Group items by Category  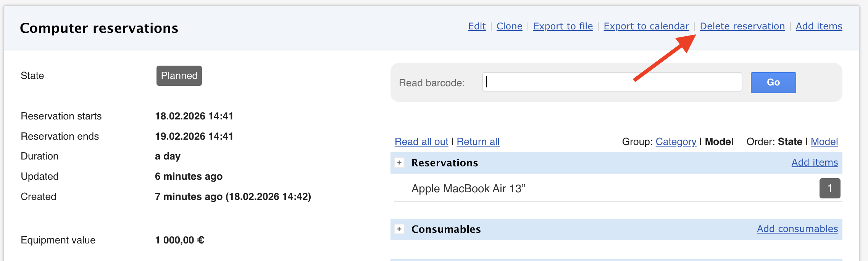676,142
